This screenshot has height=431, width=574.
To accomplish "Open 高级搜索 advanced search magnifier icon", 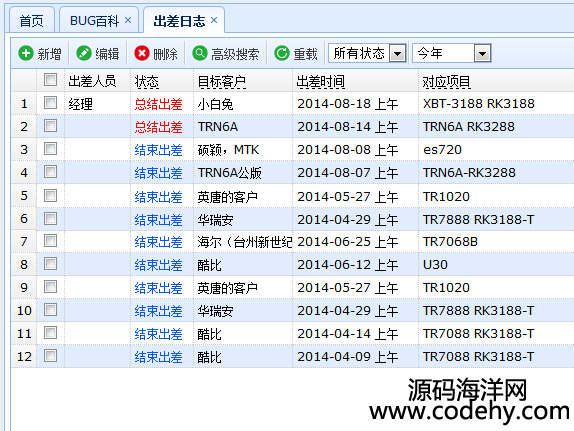I will point(200,53).
